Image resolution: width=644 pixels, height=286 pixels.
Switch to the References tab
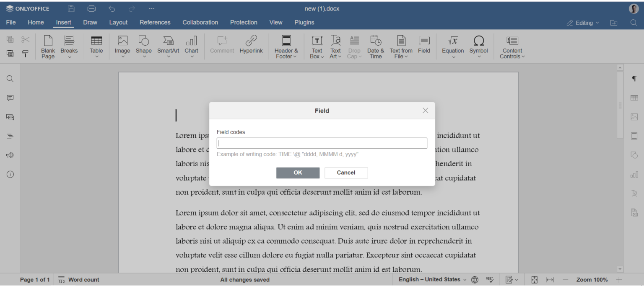[x=155, y=23]
